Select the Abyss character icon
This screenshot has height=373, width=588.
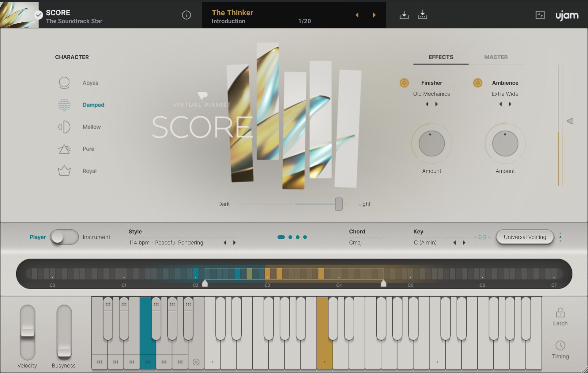point(64,83)
